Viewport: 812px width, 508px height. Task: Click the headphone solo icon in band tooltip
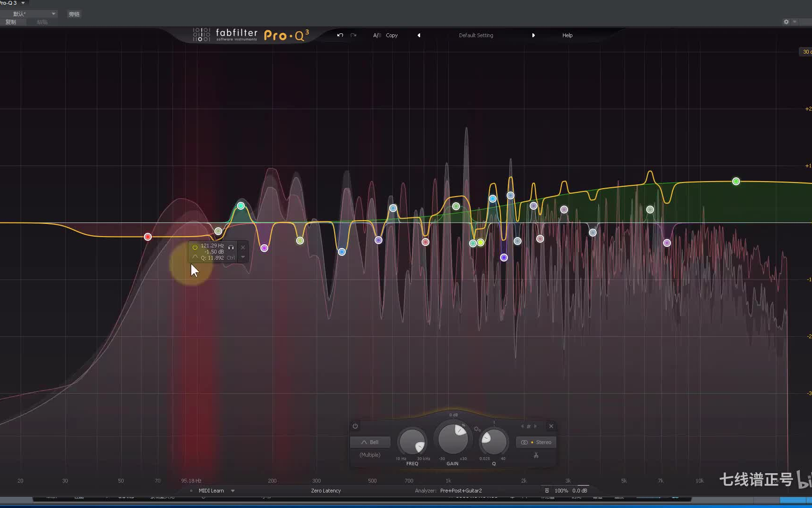click(x=231, y=246)
